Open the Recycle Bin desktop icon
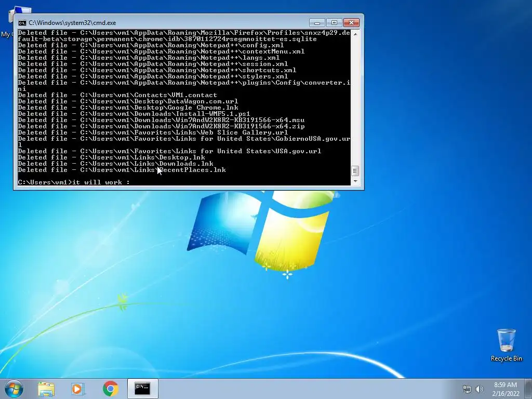This screenshot has height=399, width=532. [x=506, y=345]
